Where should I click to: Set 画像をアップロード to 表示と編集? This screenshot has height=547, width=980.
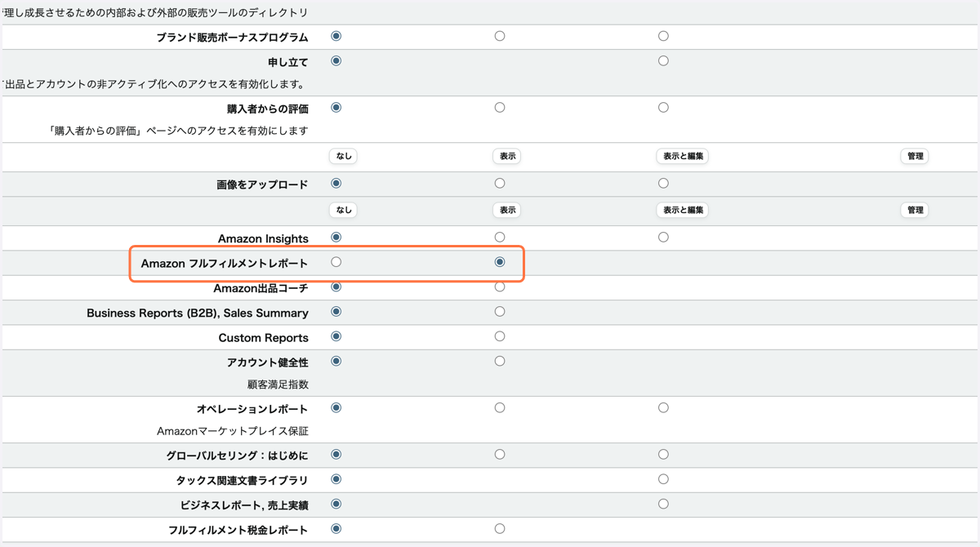tap(663, 183)
